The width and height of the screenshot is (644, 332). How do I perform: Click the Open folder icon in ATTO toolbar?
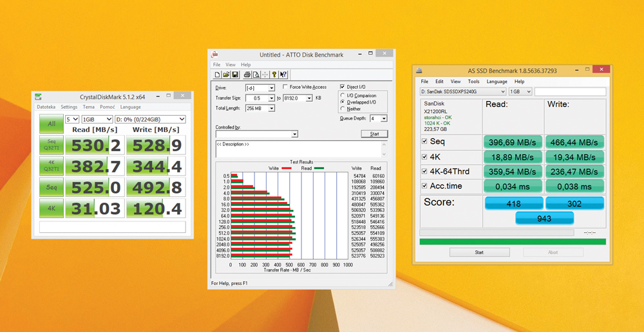tap(227, 75)
